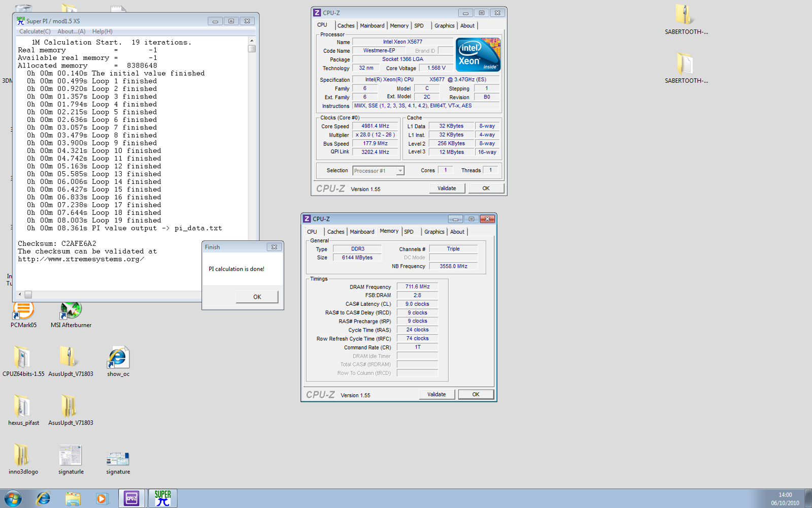Screen dimensions: 812x508
Task: Click Validate in the upper CPU-Z window
Action: [447, 188]
